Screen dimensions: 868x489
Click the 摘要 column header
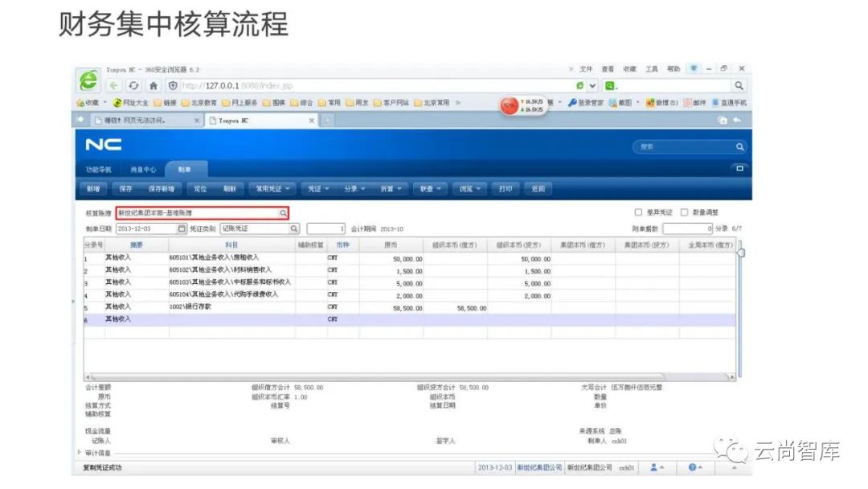tap(137, 244)
